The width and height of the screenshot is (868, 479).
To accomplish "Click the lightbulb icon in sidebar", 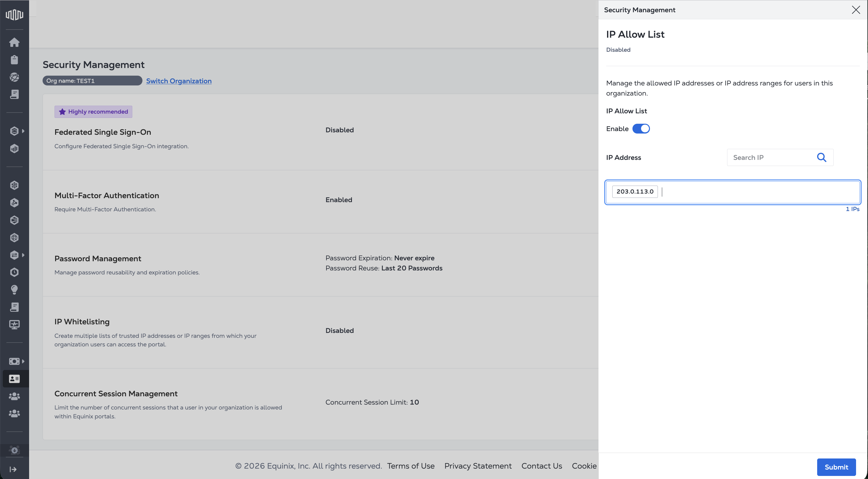I will (x=14, y=290).
